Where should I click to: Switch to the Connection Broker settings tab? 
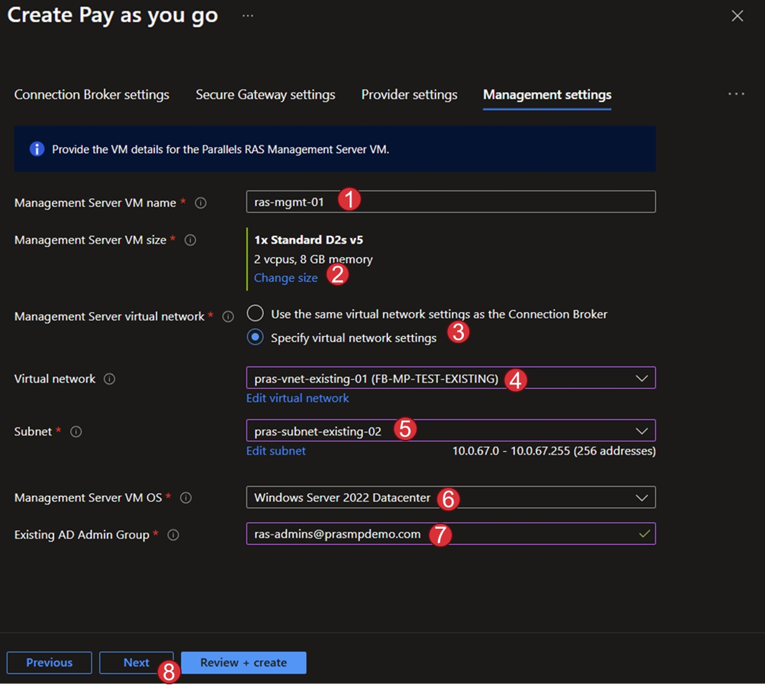pyautogui.click(x=91, y=95)
